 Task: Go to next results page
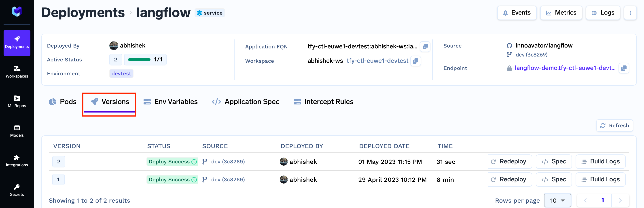click(x=620, y=200)
